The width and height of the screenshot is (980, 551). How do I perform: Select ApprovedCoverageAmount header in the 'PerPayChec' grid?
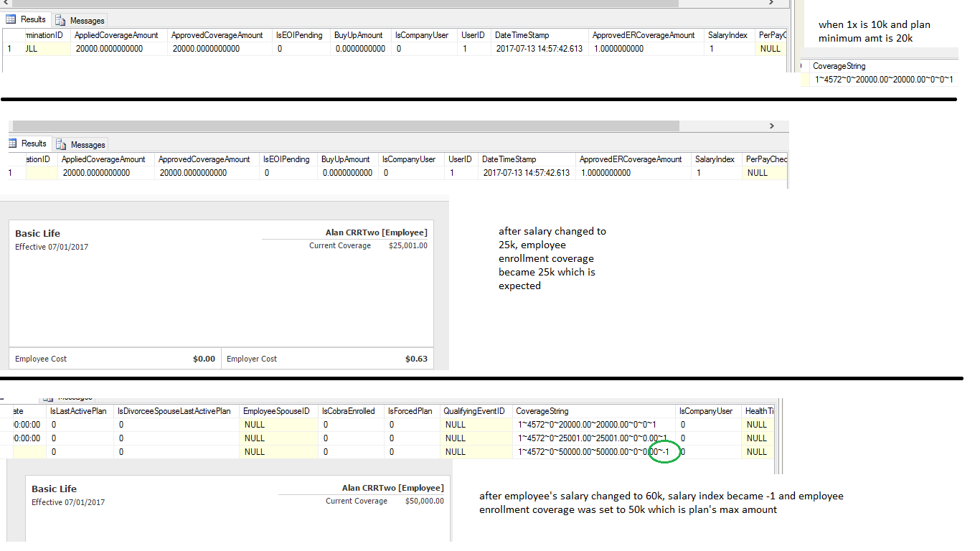click(x=207, y=159)
